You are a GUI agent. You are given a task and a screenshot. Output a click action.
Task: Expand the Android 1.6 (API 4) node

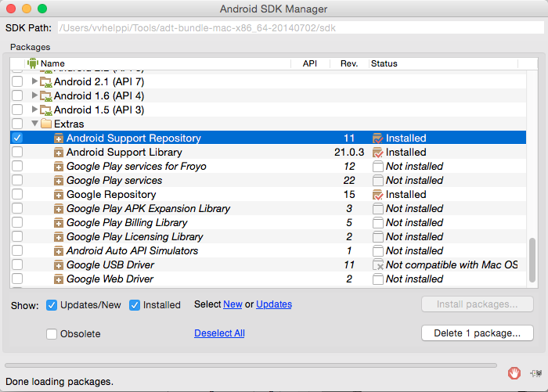click(x=34, y=96)
